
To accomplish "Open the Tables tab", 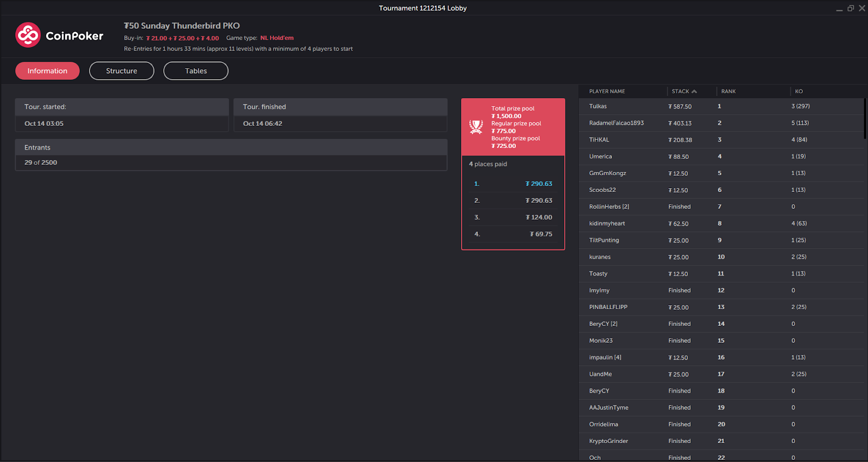I will pyautogui.click(x=196, y=71).
